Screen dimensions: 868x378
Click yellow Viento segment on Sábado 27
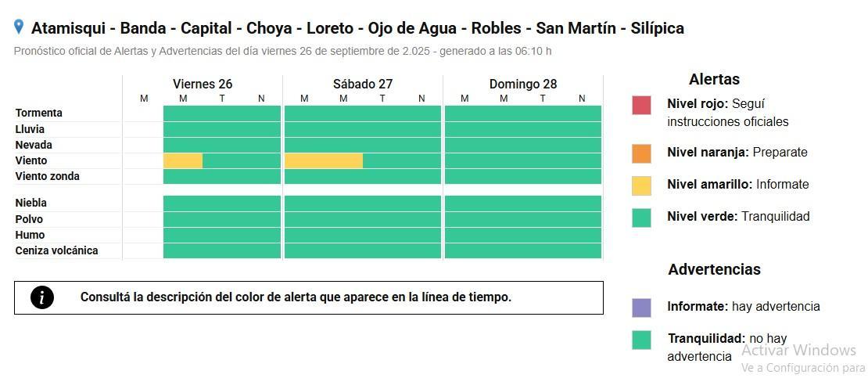click(324, 160)
